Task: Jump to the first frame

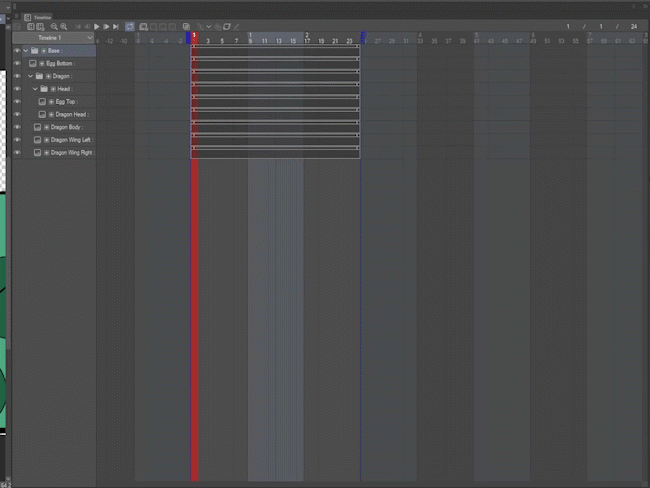Action: point(78,27)
